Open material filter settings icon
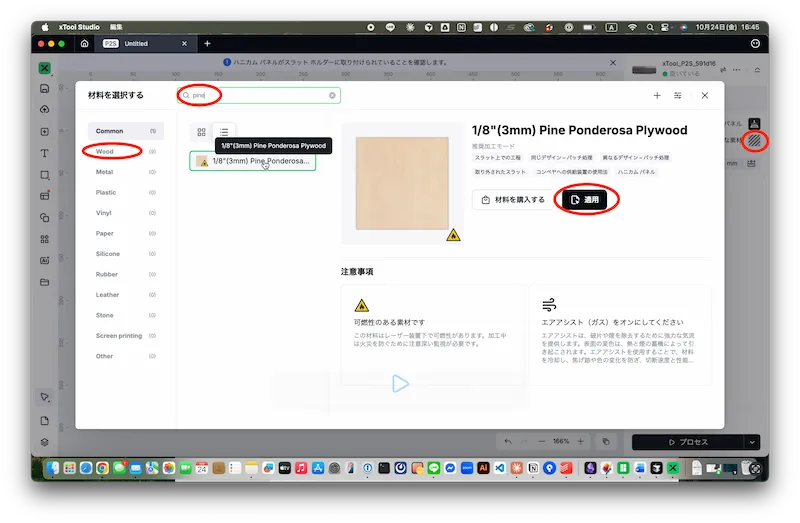 679,96
